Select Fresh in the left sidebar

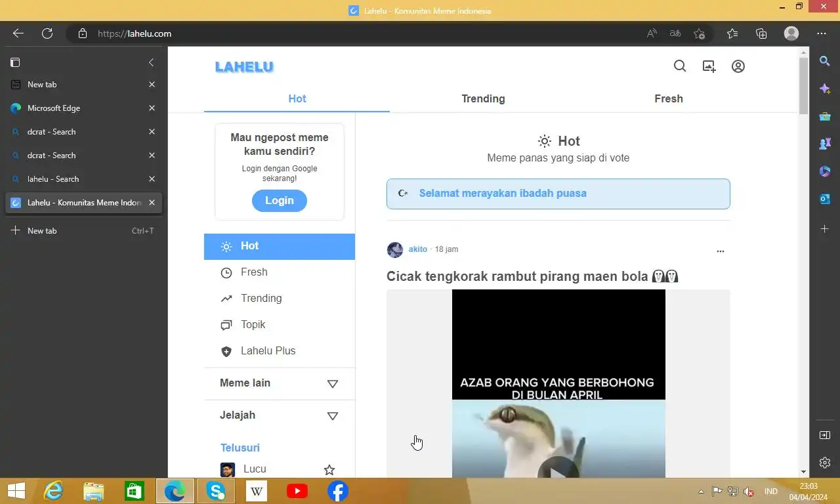click(280, 272)
